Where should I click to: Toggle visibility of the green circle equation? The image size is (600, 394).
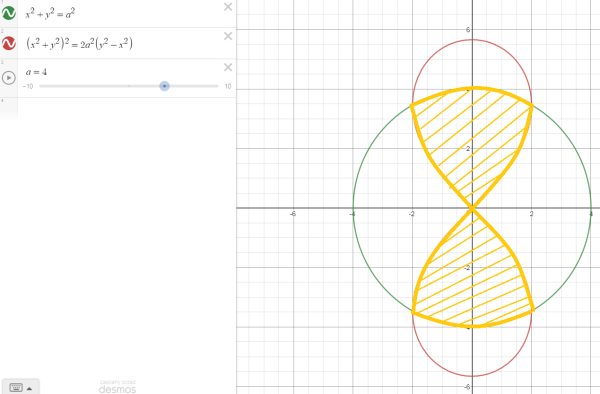point(8,13)
